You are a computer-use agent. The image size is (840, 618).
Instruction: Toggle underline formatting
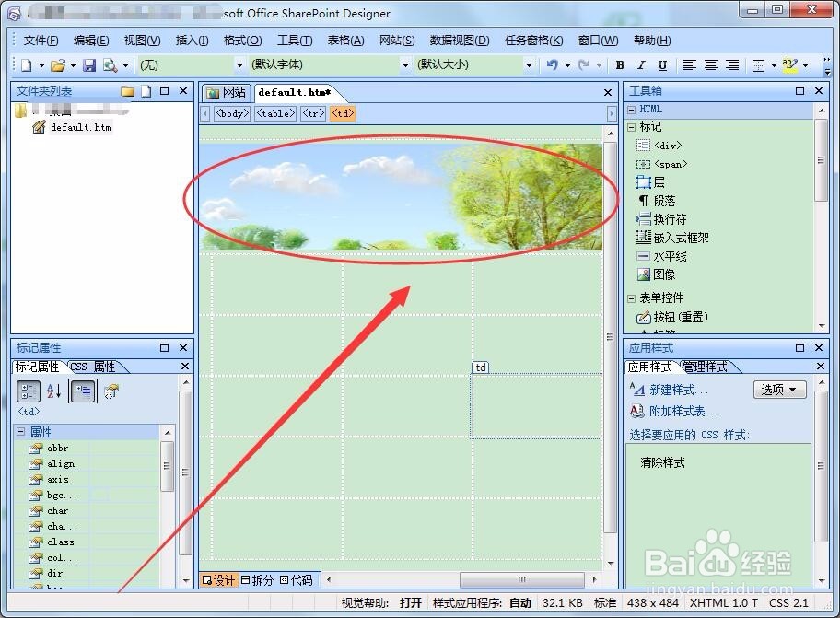[x=662, y=65]
